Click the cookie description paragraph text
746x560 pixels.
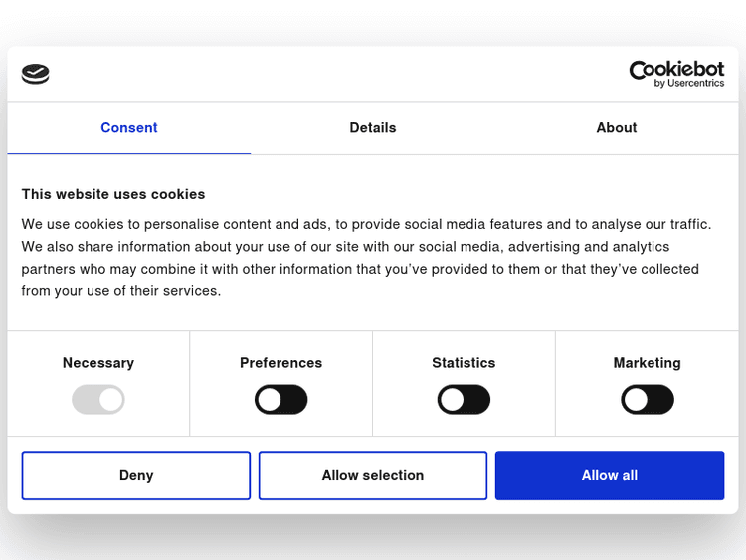click(366, 258)
